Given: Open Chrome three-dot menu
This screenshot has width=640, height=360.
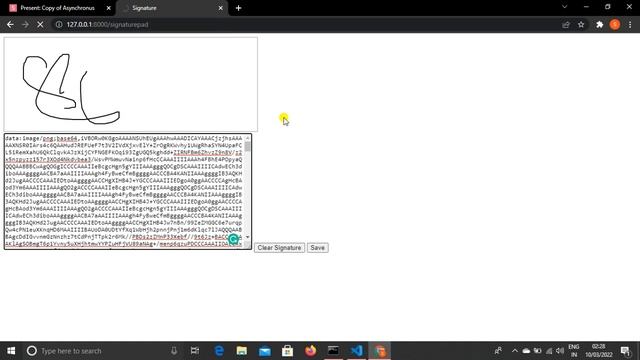Looking at the screenshot, I should (x=630, y=24).
